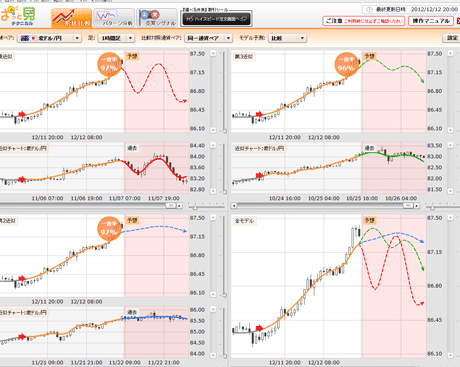The width and height of the screenshot is (460, 367).
Task: Open the ご注意 notice
Action: click(364, 21)
